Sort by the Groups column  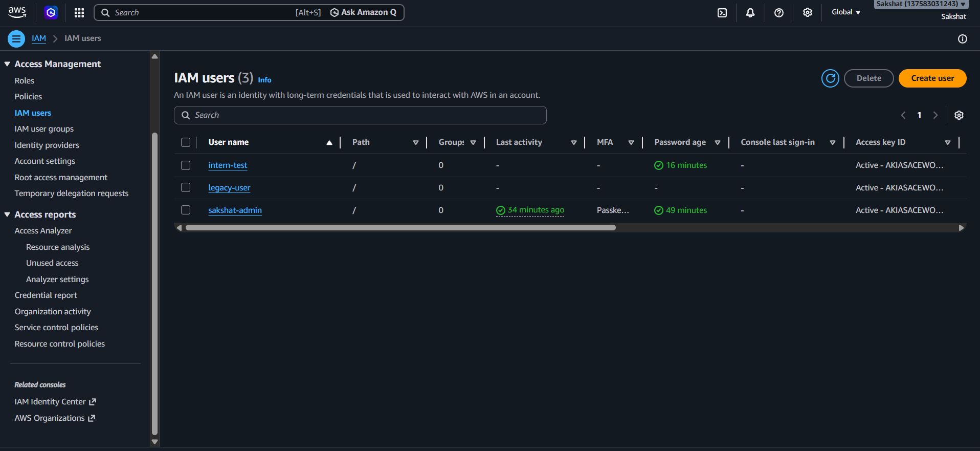(x=473, y=143)
